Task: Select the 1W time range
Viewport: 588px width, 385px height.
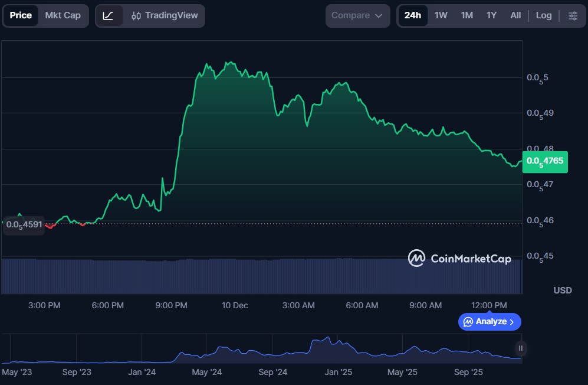Action: click(441, 15)
